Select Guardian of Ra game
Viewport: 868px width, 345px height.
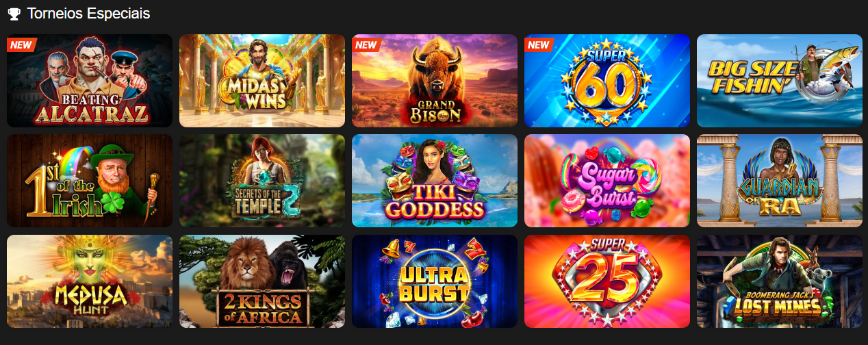[x=780, y=181]
